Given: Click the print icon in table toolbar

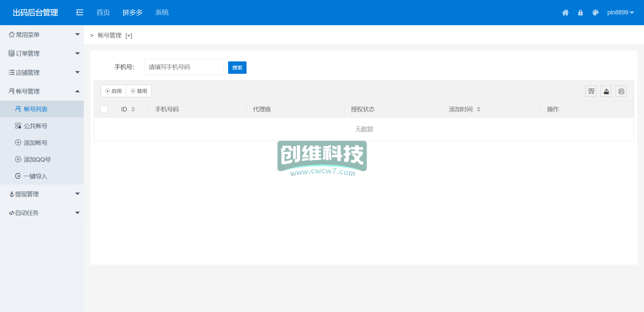Looking at the screenshot, I should 621,91.
